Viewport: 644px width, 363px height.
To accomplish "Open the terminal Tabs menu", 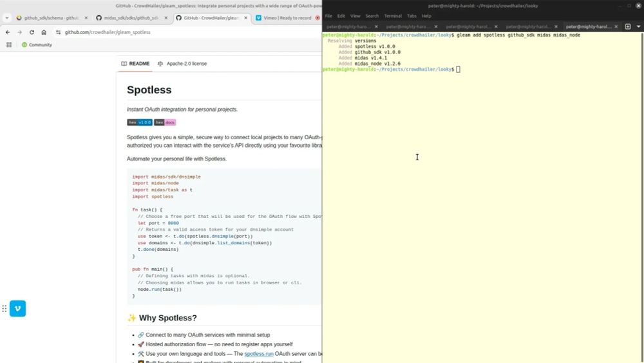I will click(412, 16).
